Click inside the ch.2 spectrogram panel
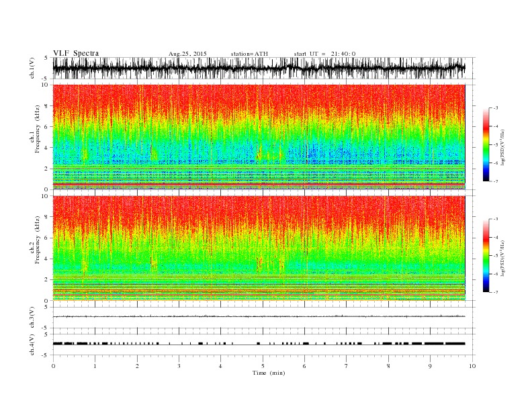 tap(259, 248)
